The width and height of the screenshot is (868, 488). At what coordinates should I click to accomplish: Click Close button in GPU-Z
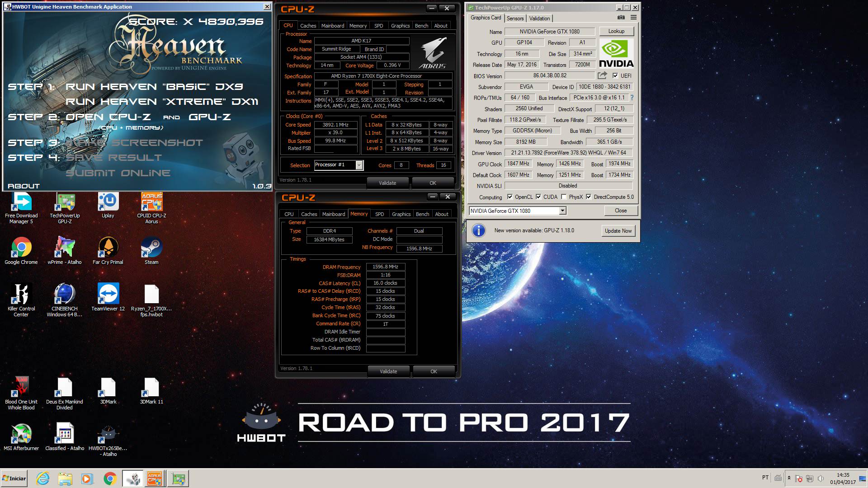[621, 211]
